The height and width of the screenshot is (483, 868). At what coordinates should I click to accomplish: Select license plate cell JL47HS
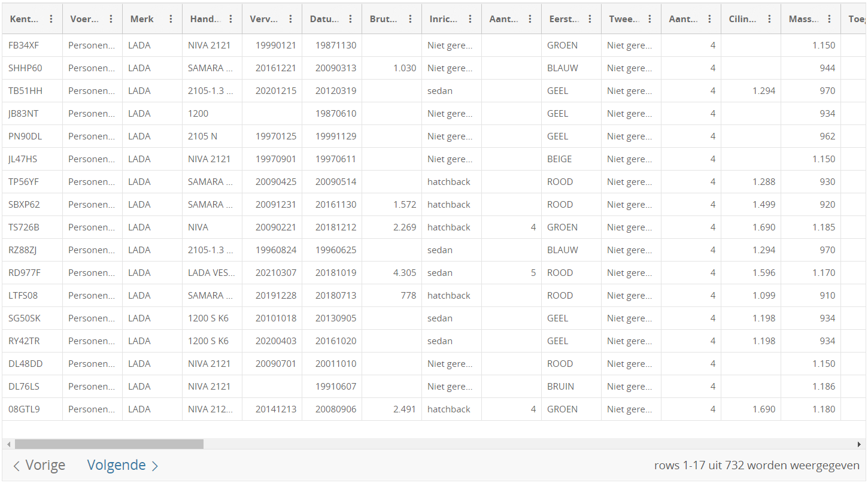pyautogui.click(x=32, y=159)
